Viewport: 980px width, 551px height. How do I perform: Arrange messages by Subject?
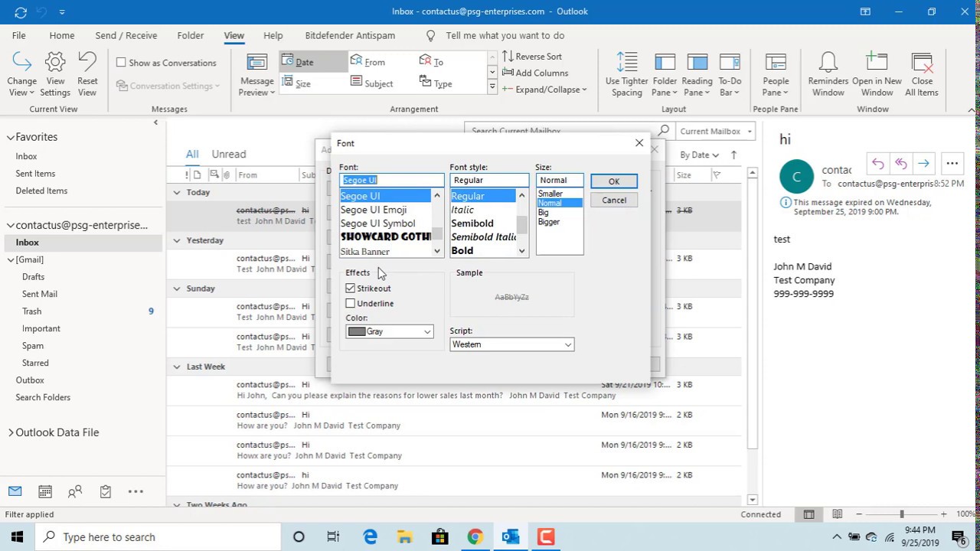(382, 83)
